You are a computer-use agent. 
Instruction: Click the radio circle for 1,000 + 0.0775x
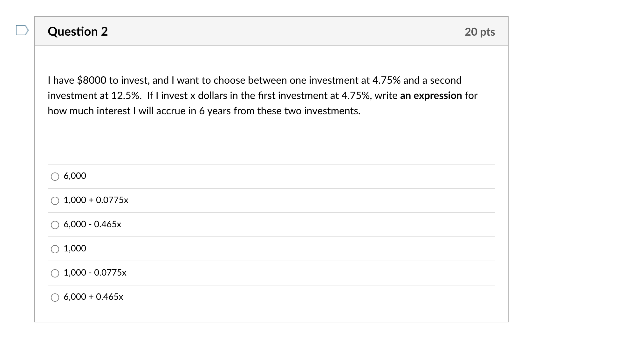pos(55,200)
